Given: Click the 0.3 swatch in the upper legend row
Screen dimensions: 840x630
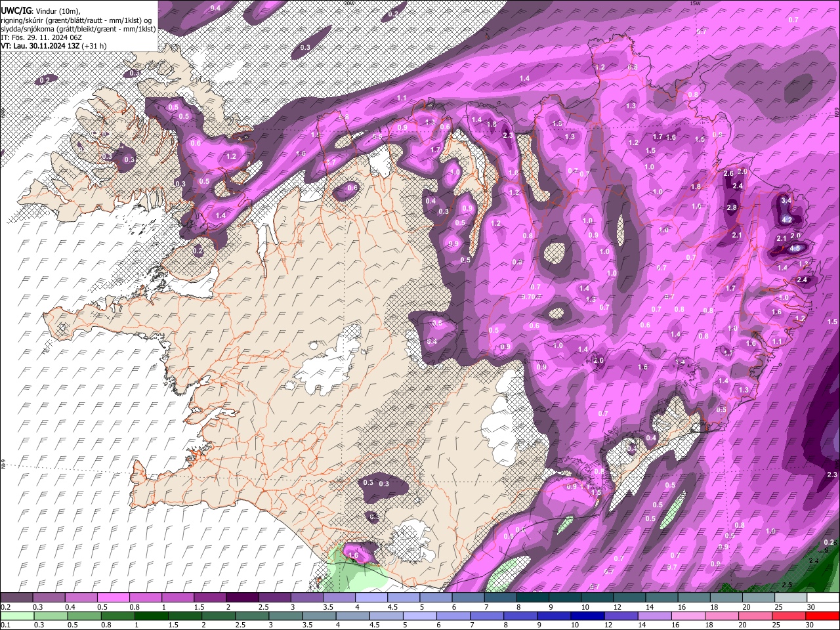Looking at the screenshot, I should point(49,598).
